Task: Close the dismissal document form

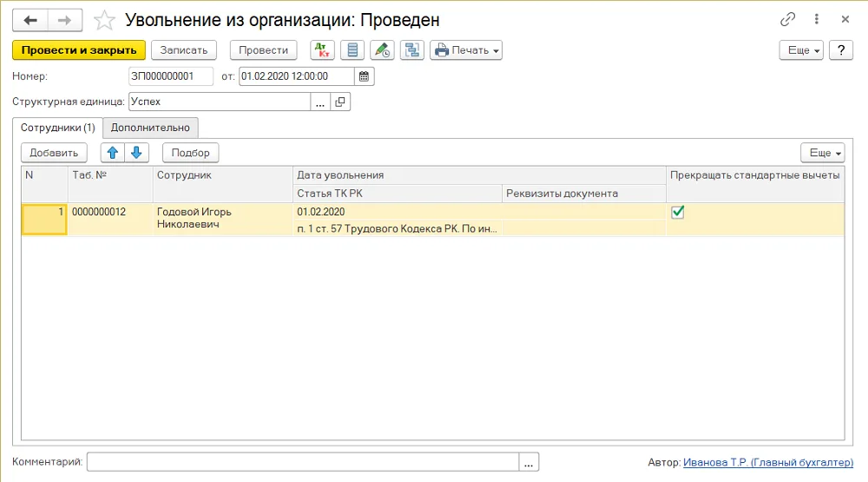Action: (x=845, y=19)
